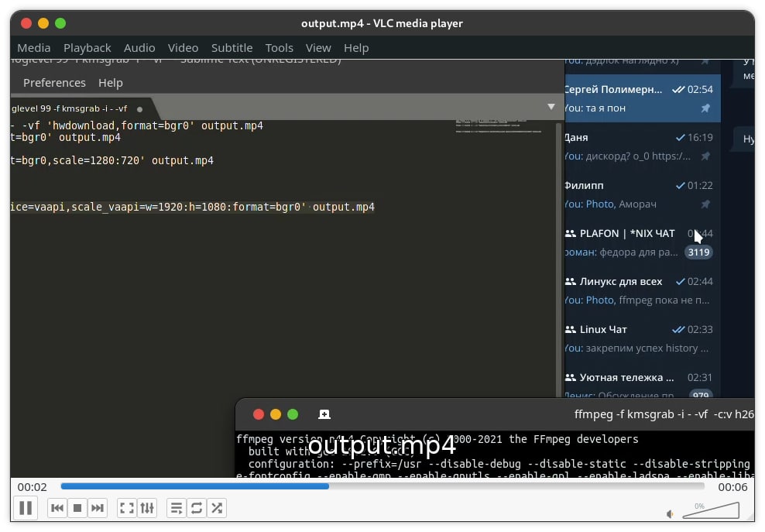Image resolution: width=765 pixels, height=532 pixels.
Task: Toggle fullscreen video mode
Action: [127, 508]
